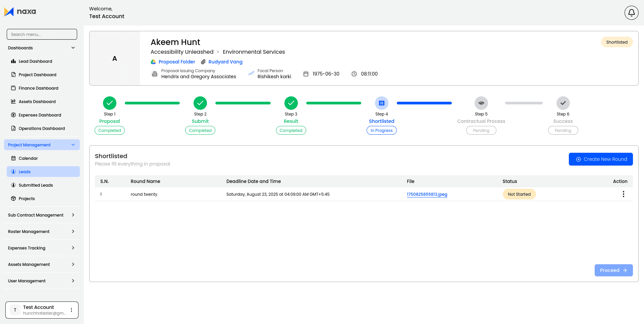Open the file 1750825855813.jpeg

(x=427, y=194)
